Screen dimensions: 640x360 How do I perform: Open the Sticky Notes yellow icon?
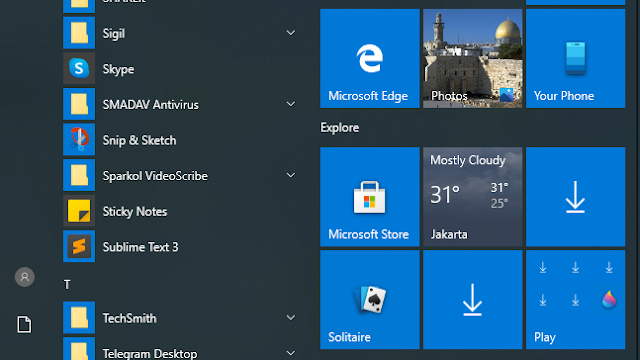tap(79, 211)
